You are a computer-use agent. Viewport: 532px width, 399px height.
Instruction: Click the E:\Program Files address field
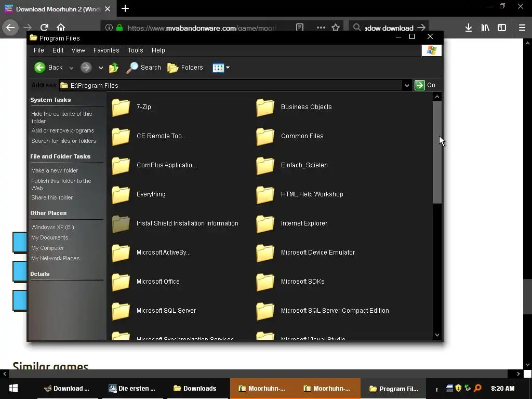click(231, 86)
